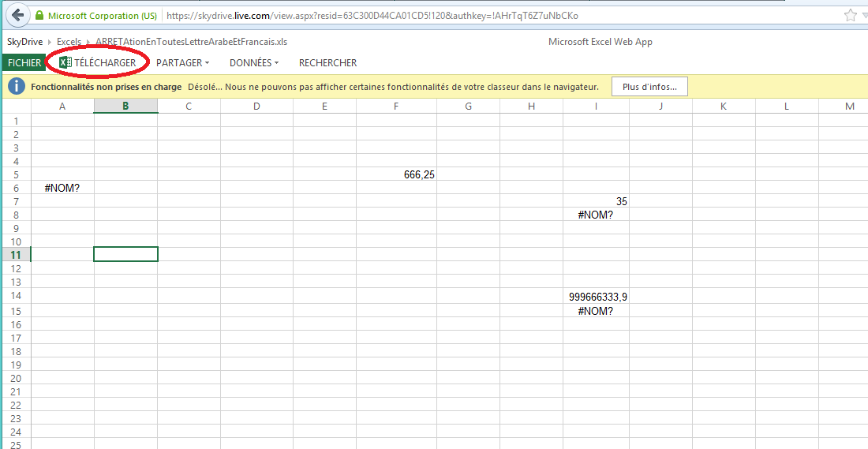This screenshot has width=868, height=449.
Task: Click the Fonctionnalités non prises en charge message
Action: click(x=107, y=87)
